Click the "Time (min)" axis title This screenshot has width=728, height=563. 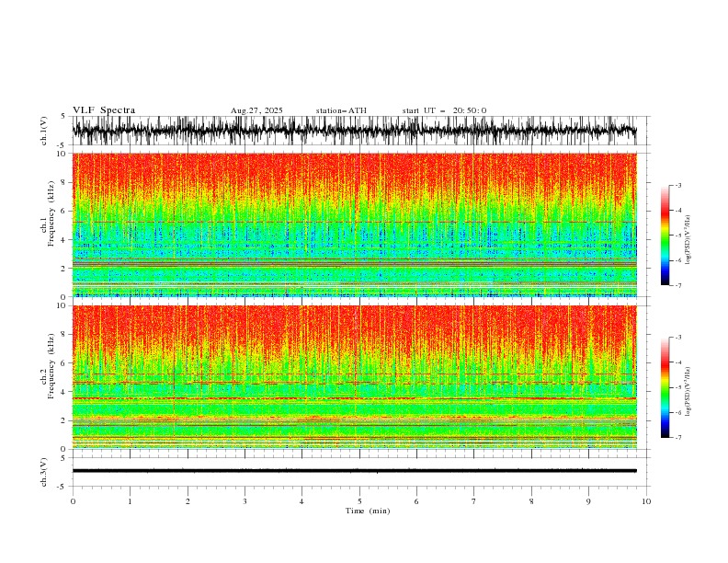point(368,511)
